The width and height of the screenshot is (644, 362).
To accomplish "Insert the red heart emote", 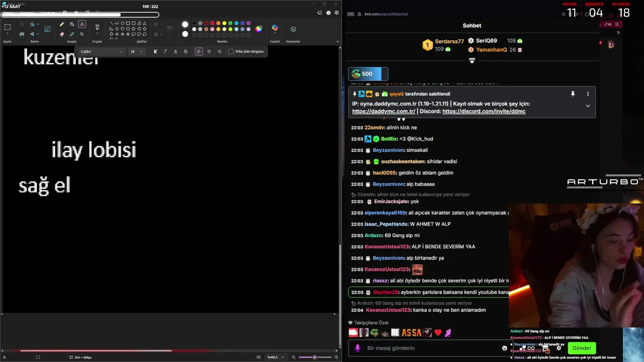I will tap(438, 332).
